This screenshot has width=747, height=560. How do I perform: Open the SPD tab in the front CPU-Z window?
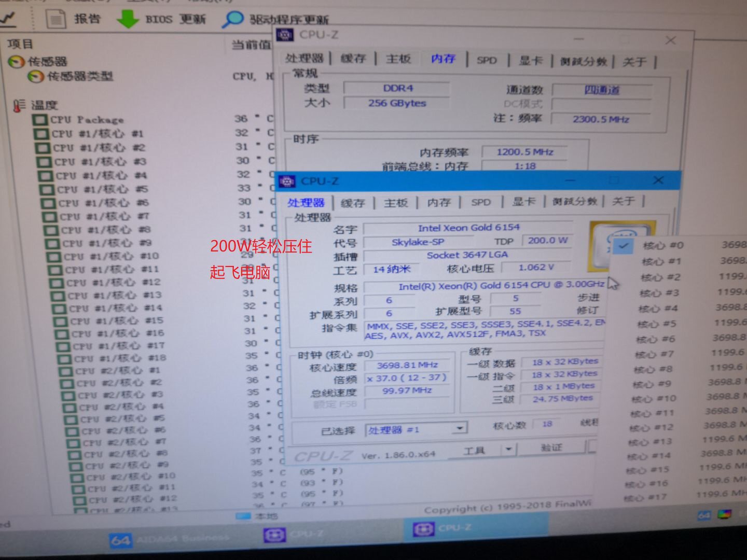pos(481,202)
